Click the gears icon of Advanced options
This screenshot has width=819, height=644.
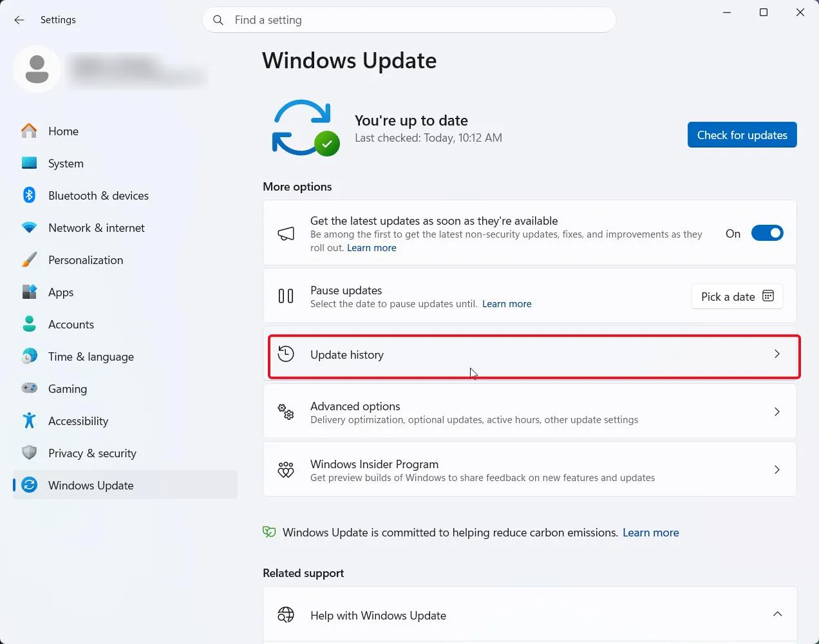(x=286, y=412)
